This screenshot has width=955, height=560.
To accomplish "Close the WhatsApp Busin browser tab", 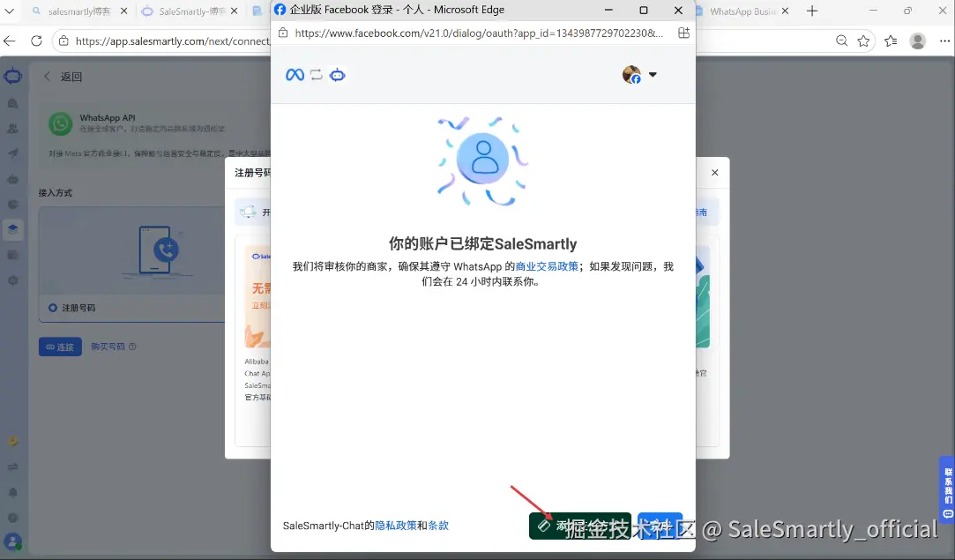I will pos(785,11).
